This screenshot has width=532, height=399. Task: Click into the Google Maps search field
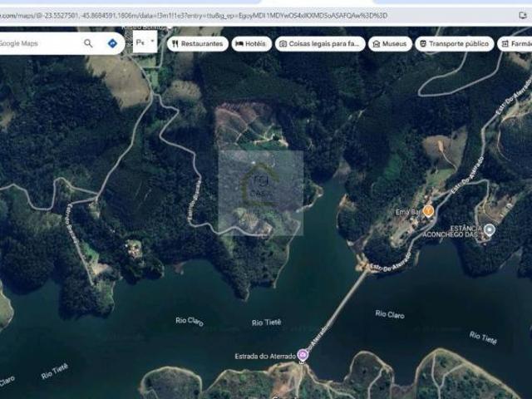click(37, 43)
